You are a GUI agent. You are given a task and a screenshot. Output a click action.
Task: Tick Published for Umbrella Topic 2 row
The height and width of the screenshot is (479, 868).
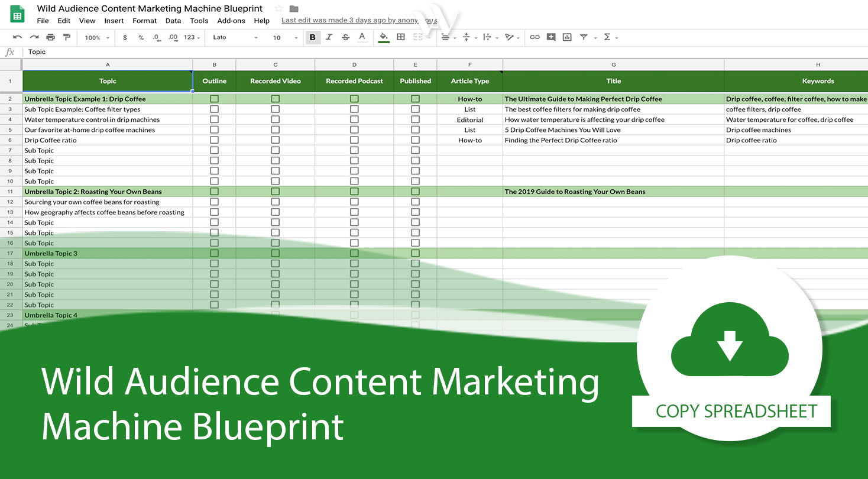(x=415, y=192)
